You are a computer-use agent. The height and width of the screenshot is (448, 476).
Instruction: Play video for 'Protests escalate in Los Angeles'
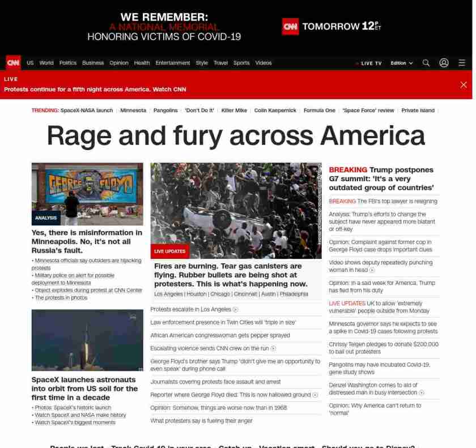pyautogui.click(x=235, y=310)
